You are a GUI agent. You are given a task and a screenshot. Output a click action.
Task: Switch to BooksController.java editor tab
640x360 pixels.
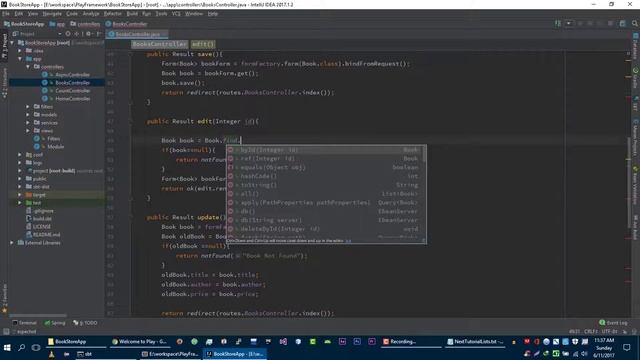pos(138,34)
